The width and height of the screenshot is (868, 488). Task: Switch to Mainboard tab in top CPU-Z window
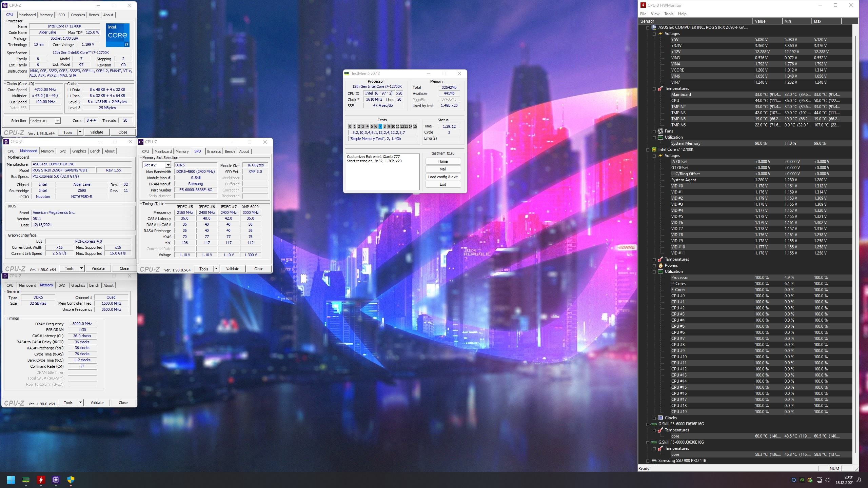[x=27, y=15]
